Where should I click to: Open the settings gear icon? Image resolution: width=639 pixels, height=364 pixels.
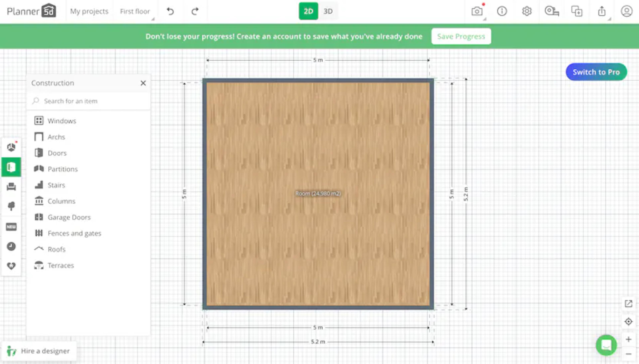pyautogui.click(x=527, y=11)
